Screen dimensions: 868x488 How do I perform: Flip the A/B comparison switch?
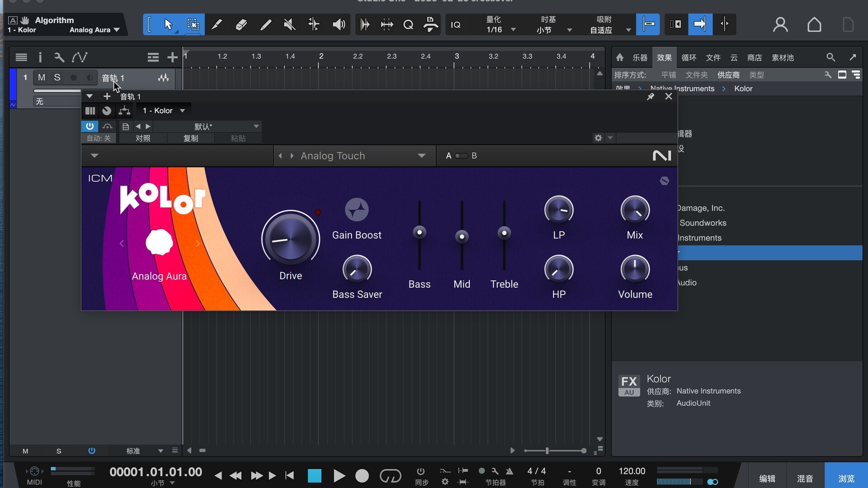click(461, 156)
